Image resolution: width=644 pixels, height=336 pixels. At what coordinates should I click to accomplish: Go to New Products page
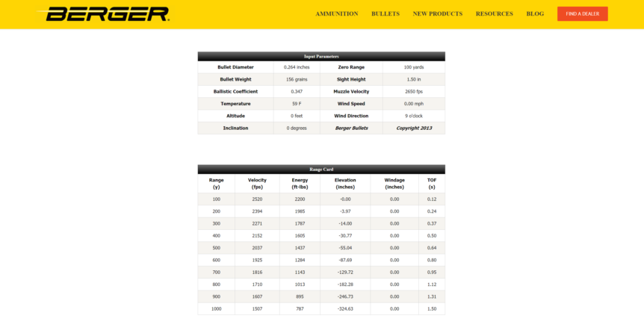pos(437,14)
